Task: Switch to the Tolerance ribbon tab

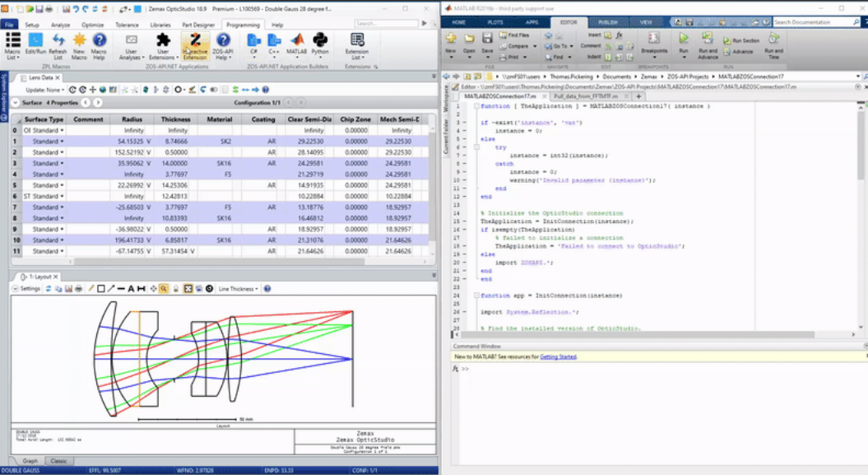Action: pyautogui.click(x=127, y=25)
